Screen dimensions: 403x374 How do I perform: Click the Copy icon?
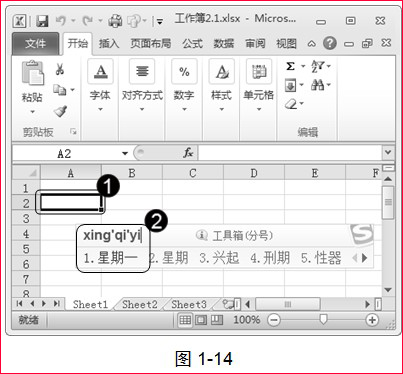[x=60, y=90]
